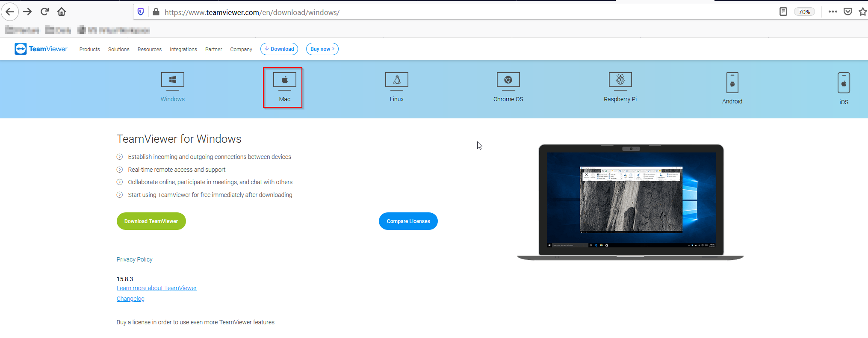Go to the browser Home icon

62,12
